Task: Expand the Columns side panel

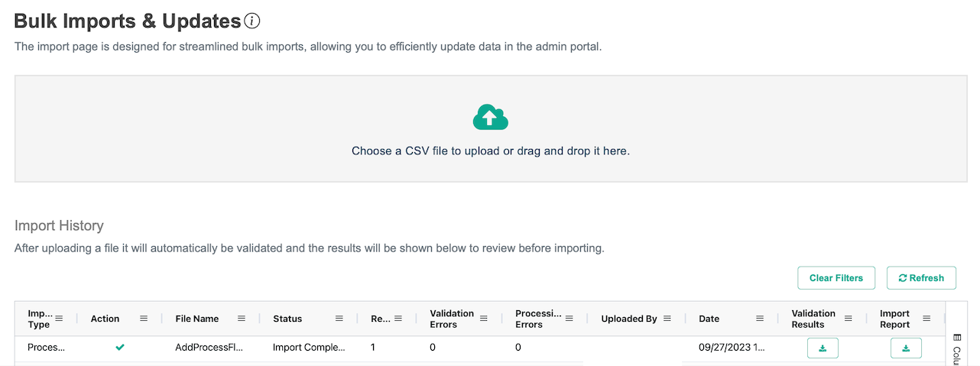Action: click(957, 348)
